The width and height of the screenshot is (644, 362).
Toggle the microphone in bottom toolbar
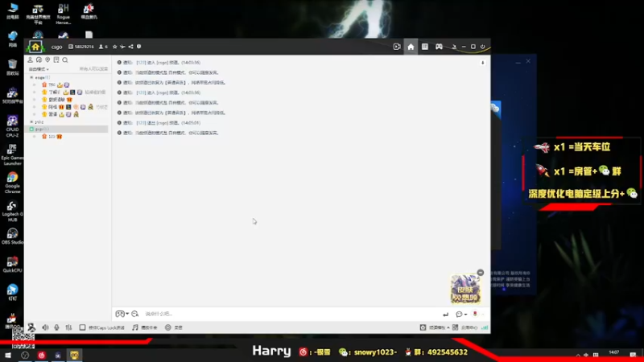click(56, 327)
